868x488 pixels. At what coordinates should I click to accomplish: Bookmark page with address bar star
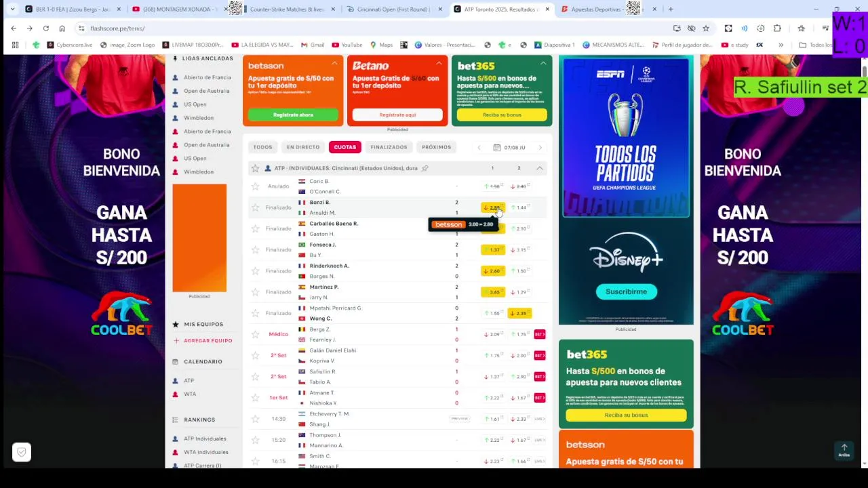(x=706, y=28)
